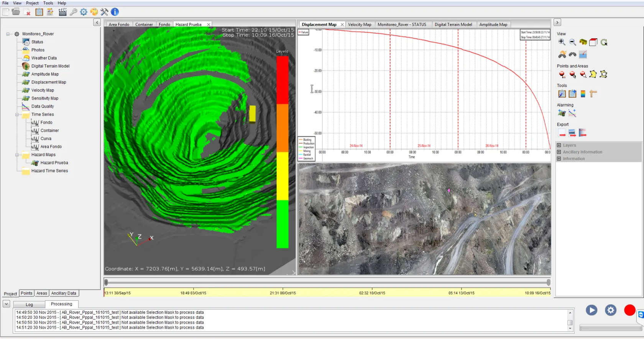644x339 pixels.
Task: Open the blue info icon in toolbar
Action: [115, 12]
